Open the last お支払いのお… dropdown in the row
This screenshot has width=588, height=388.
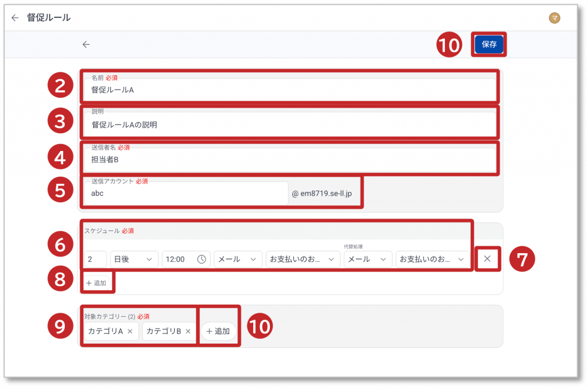point(432,259)
